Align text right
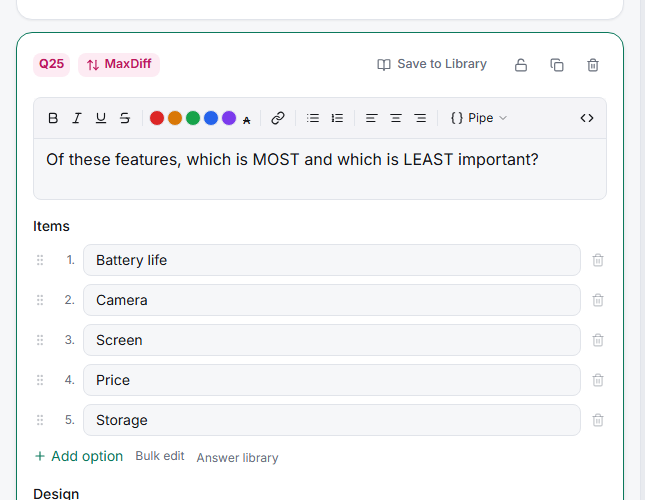 [420, 118]
